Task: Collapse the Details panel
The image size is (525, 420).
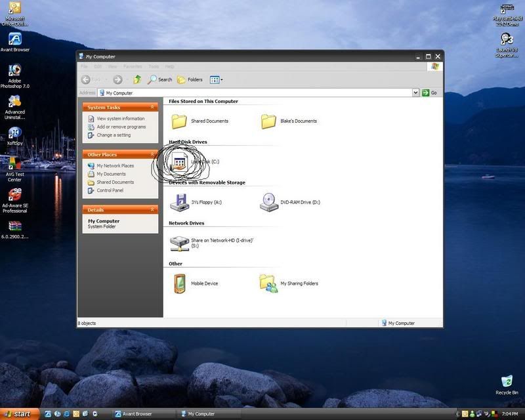Action: tap(152, 210)
